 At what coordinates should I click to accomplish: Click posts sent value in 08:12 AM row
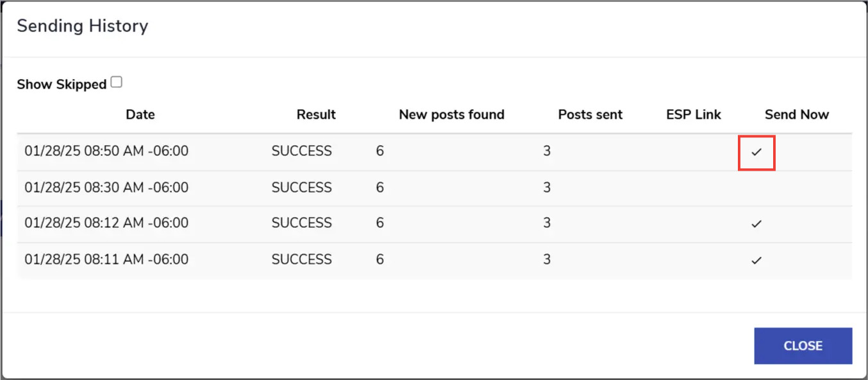pos(547,223)
